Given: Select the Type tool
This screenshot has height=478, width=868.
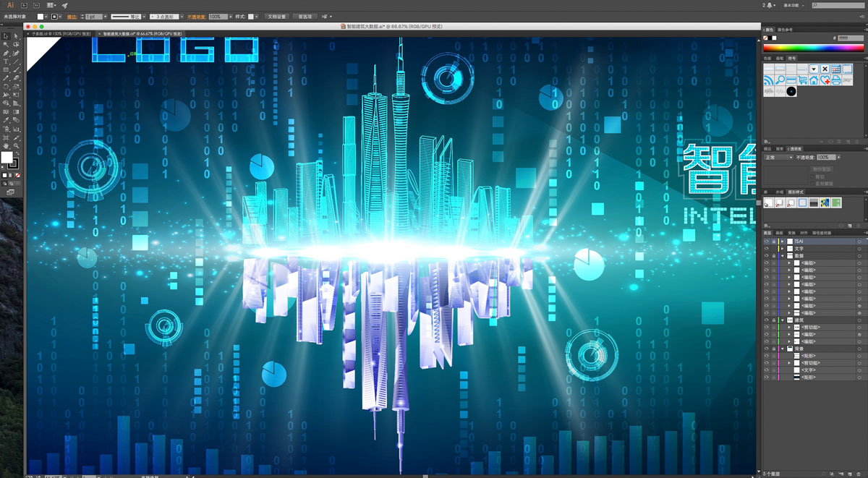Looking at the screenshot, I should pos(6,62).
